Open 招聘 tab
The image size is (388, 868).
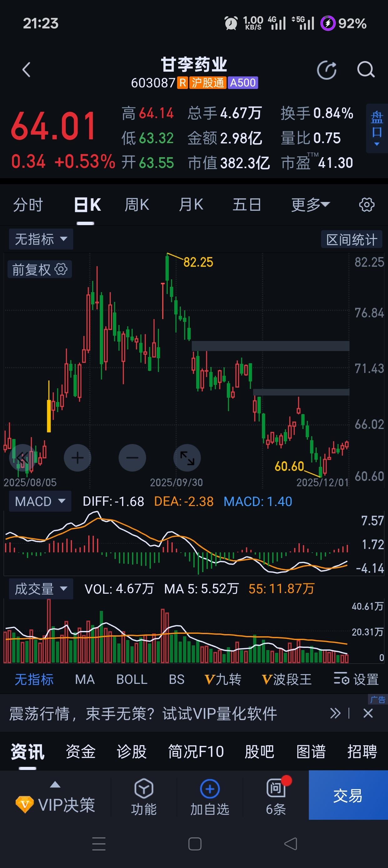[362, 752]
